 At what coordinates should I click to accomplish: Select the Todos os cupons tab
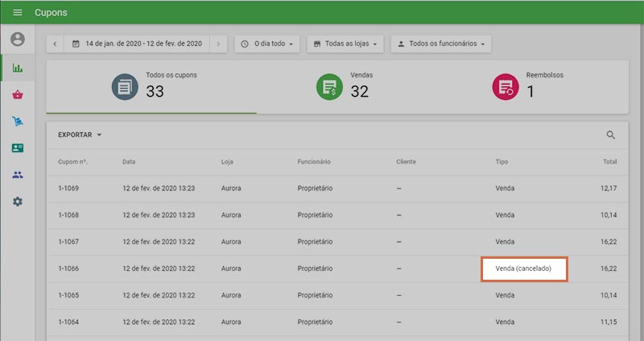pos(151,87)
